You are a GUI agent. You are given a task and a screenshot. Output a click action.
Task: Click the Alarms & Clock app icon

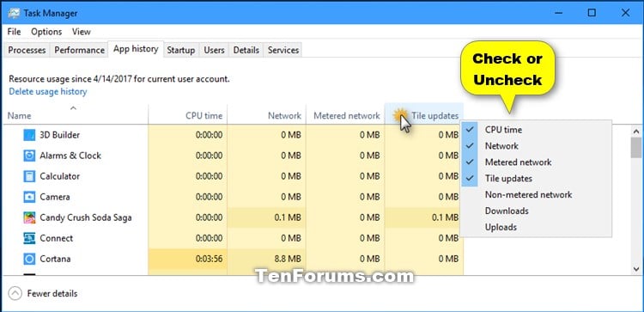coord(29,156)
